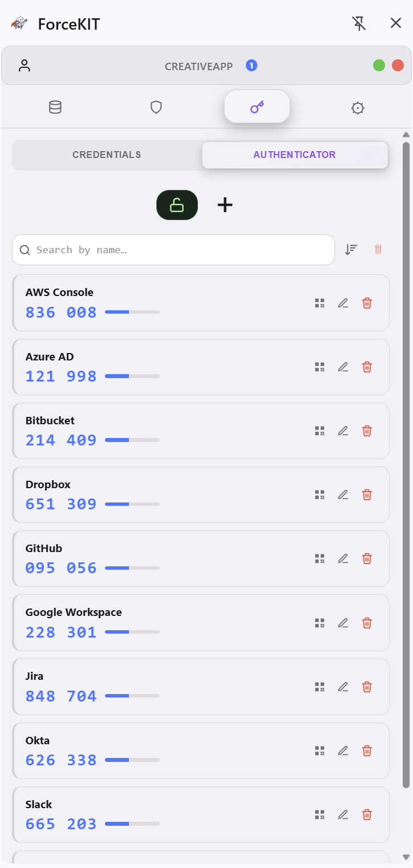Open the shield security tab
This screenshot has width=413, height=868.
tap(156, 107)
